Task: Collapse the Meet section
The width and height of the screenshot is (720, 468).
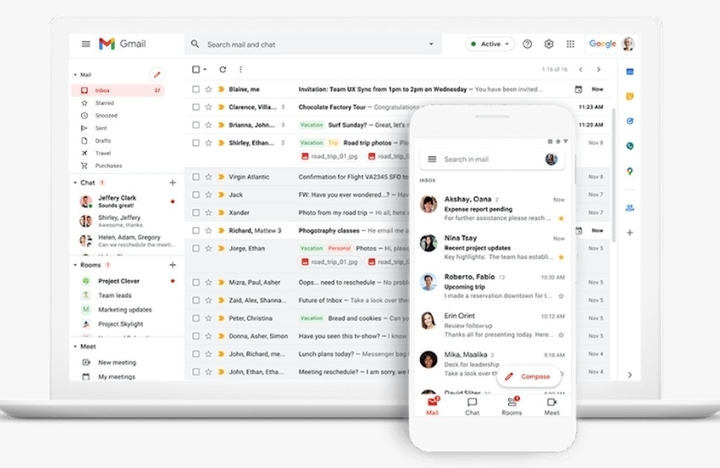Action: [75, 346]
